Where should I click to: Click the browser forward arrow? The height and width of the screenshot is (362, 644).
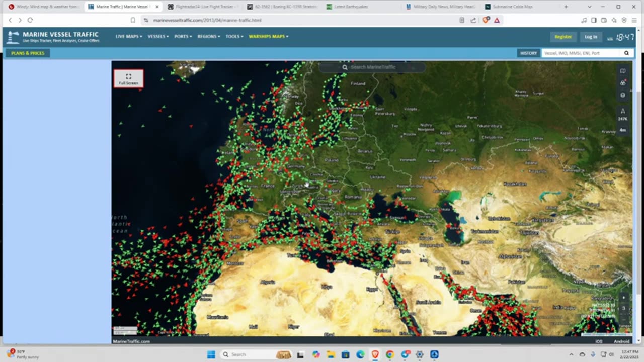point(20,20)
